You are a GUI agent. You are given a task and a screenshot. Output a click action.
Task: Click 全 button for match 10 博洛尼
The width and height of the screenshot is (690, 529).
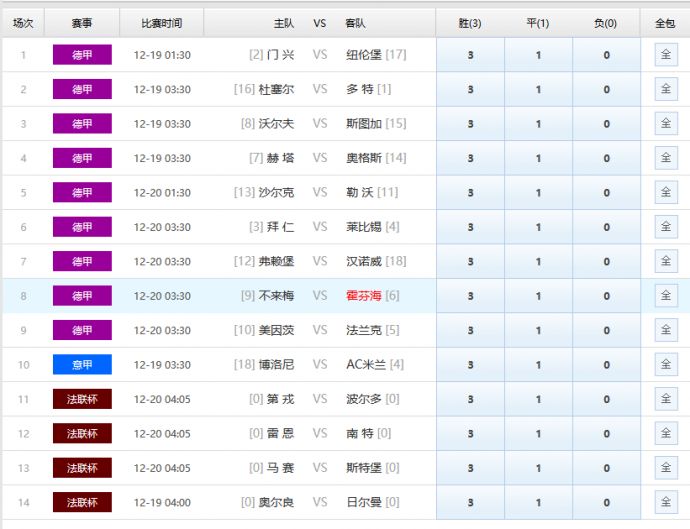(666, 364)
